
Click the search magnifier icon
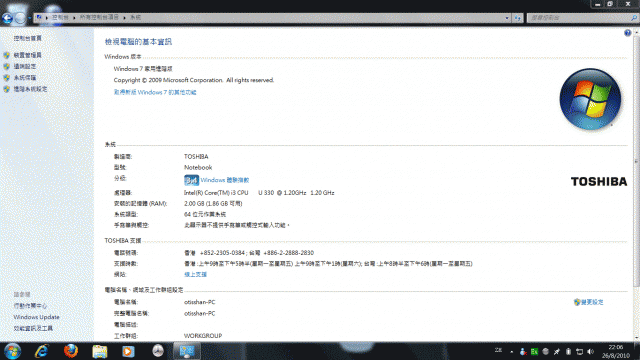633,18
